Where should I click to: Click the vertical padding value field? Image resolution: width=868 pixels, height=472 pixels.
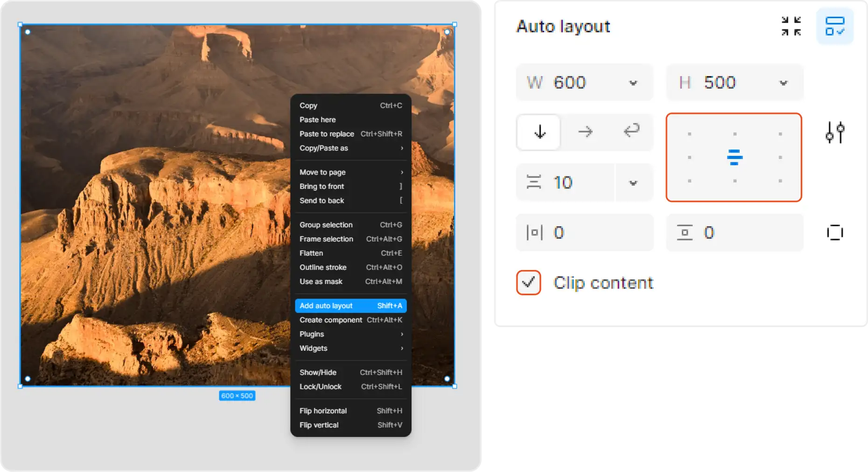click(x=735, y=232)
